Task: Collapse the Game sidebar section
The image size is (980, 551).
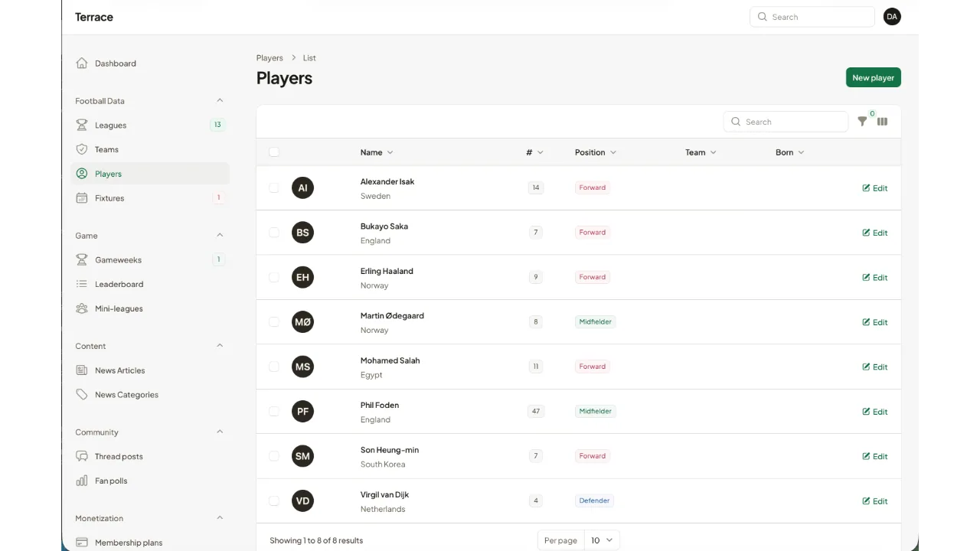Action: pos(220,235)
